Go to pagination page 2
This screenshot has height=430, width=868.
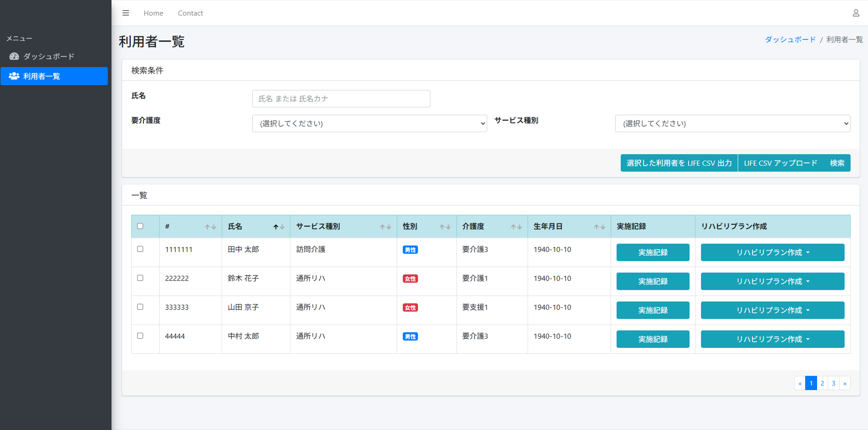823,383
